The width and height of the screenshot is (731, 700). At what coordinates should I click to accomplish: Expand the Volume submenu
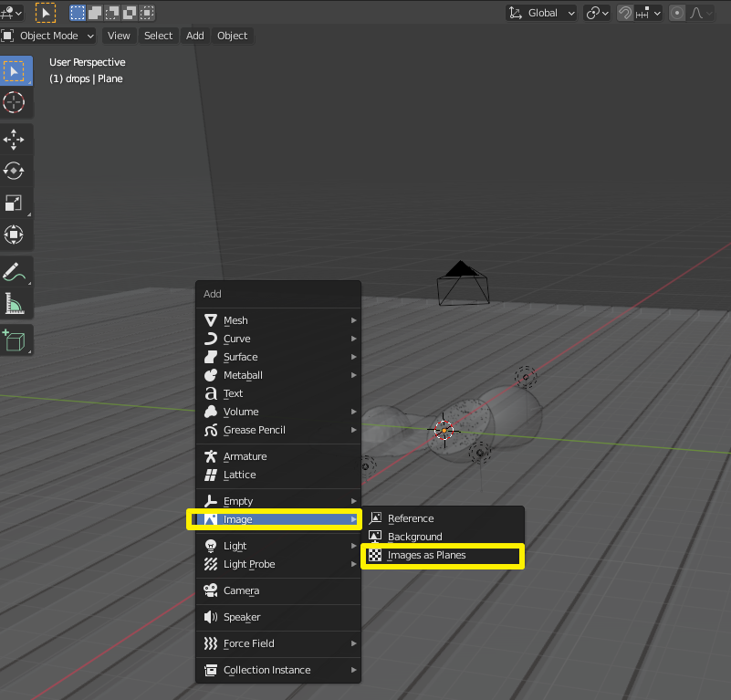coord(278,412)
